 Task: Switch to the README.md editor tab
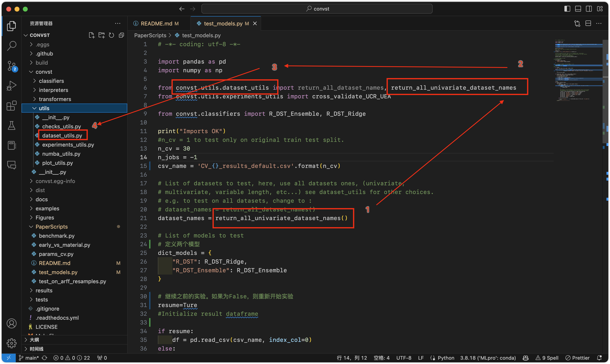coord(159,23)
